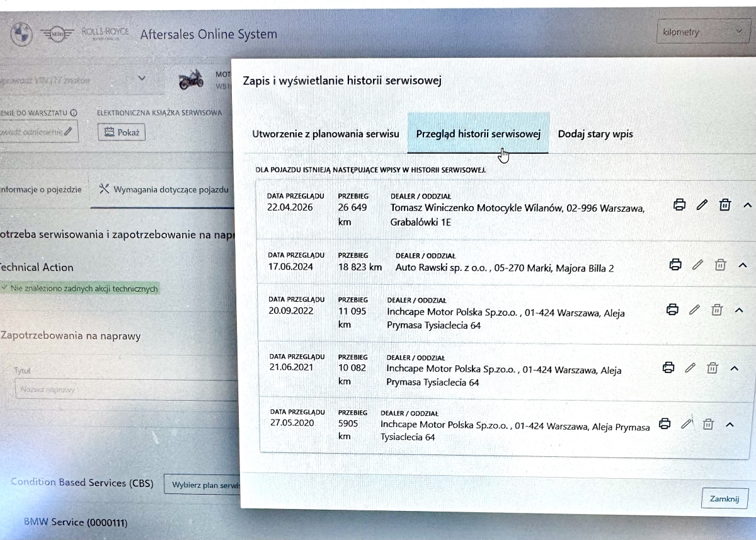Viewport: 756px width, 540px height.
Task: Print the 22.04.2026 service entry
Action: [679, 205]
